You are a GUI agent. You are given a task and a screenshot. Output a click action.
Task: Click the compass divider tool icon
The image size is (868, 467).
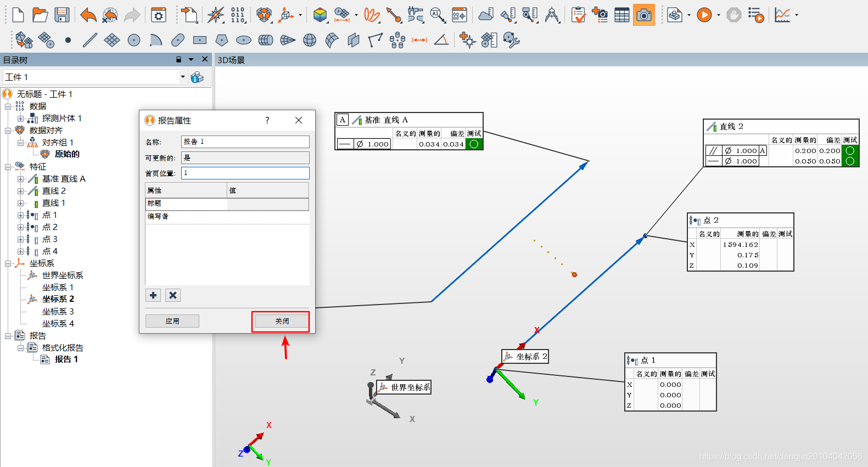tap(552, 15)
